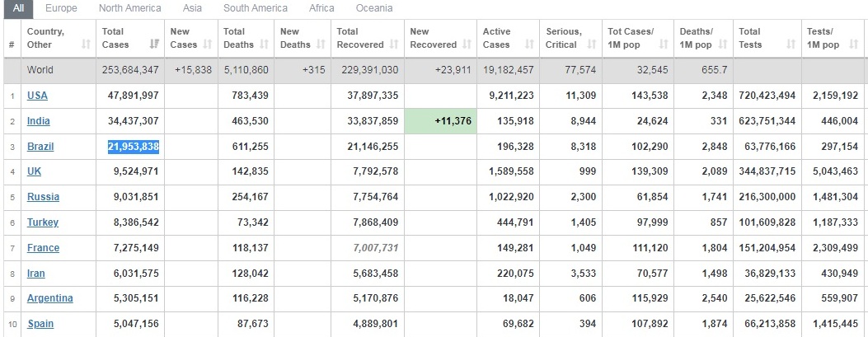Sort by Total Cases column icon
The width and height of the screenshot is (868, 337).
(154, 44)
